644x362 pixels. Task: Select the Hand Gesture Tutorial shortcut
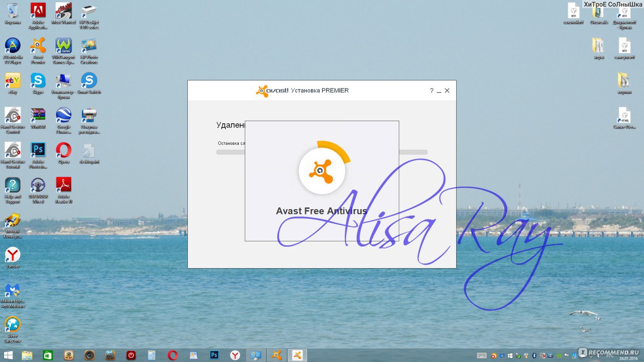click(13, 156)
